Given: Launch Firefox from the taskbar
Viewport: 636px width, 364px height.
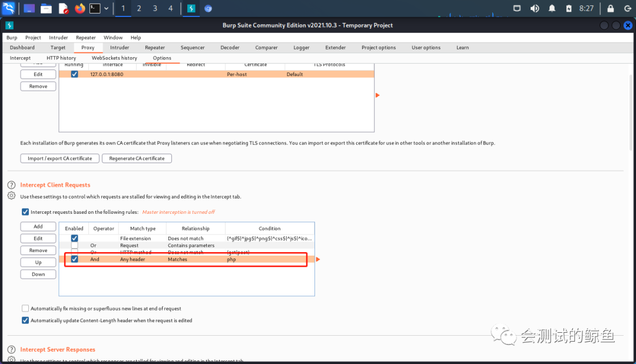Looking at the screenshot, I should tap(80, 8).
